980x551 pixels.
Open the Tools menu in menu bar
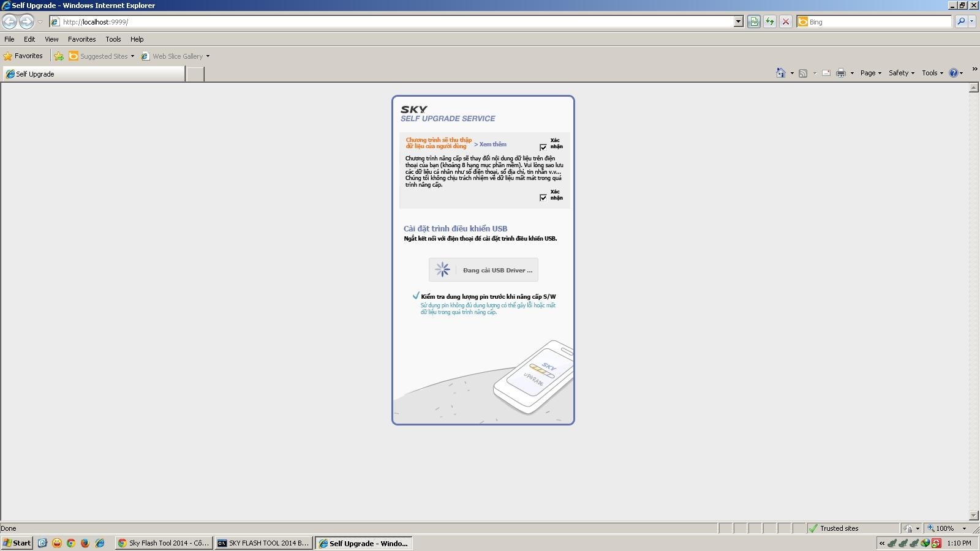[113, 39]
